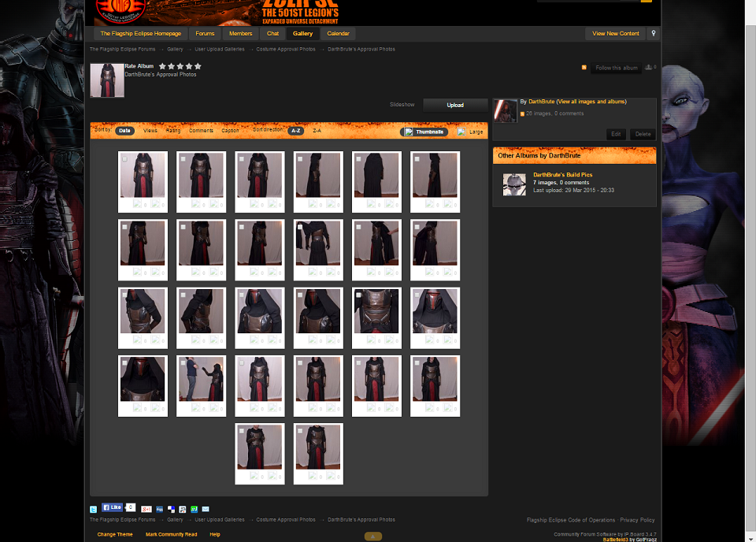Rate the album three stars
The height and width of the screenshot is (542, 756).
point(180,66)
